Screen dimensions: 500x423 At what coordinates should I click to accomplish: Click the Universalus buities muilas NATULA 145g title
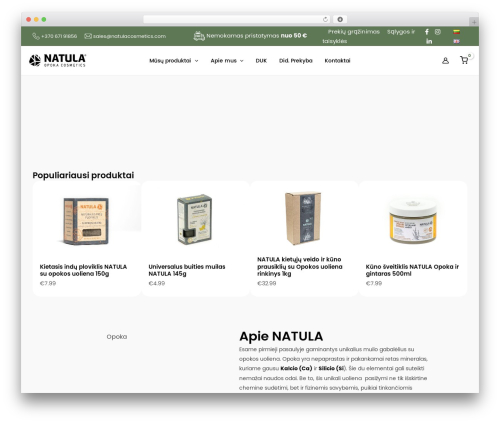[187, 270]
